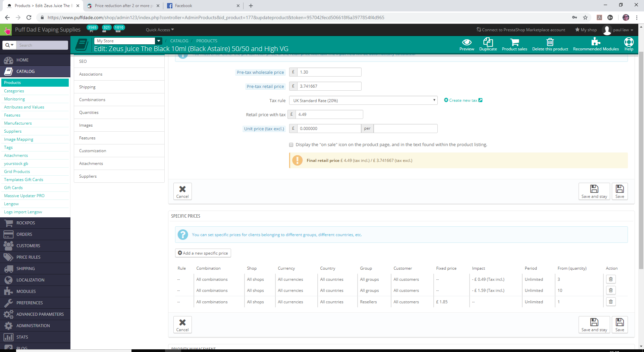This screenshot has width=644, height=352.
Task: Open the Suppliers product tab
Action: tap(119, 176)
